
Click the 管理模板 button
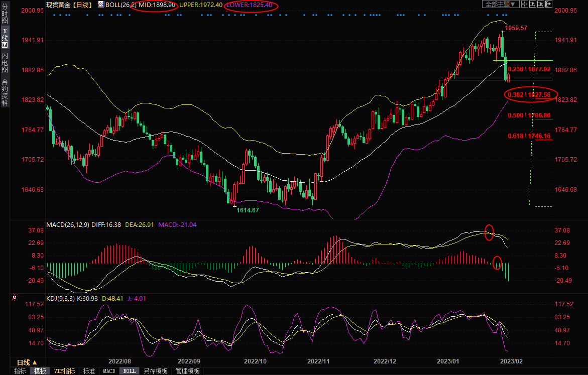click(187, 371)
